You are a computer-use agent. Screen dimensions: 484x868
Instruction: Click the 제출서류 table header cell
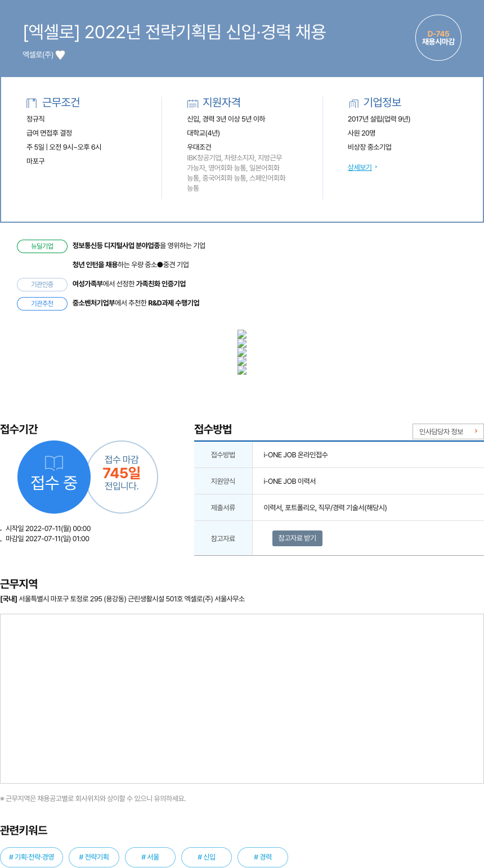(223, 507)
